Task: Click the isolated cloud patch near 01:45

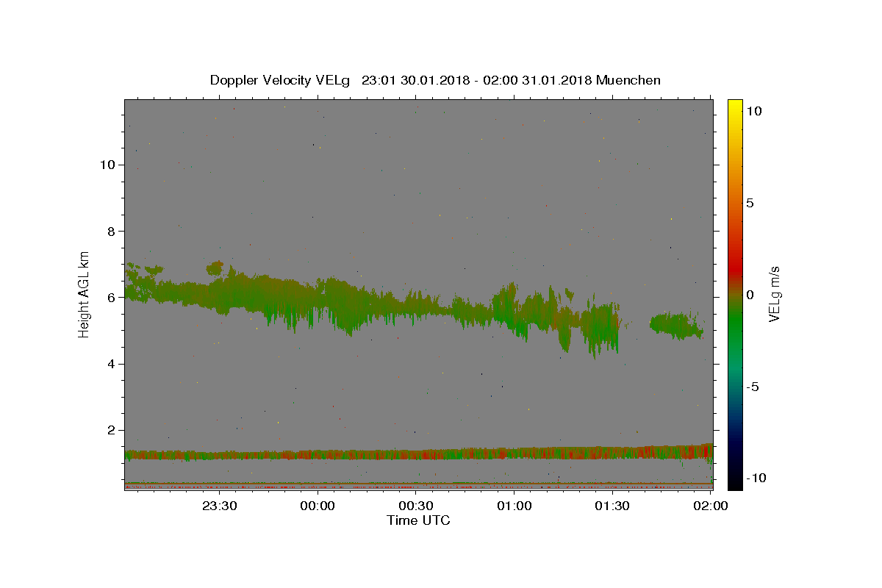Action: (676, 326)
